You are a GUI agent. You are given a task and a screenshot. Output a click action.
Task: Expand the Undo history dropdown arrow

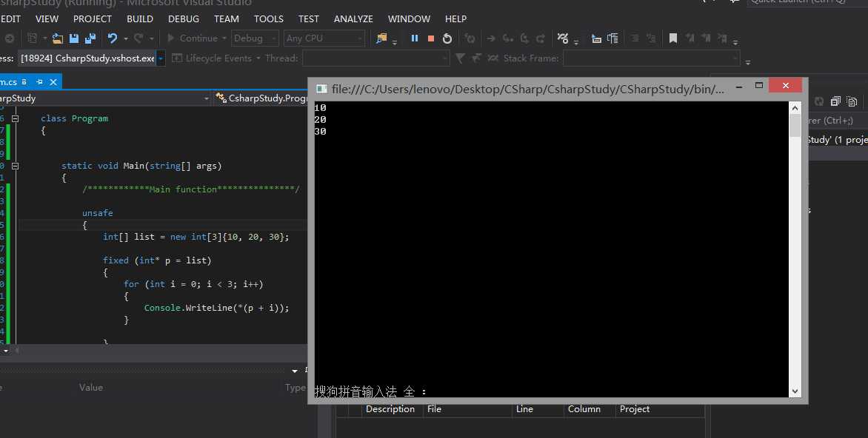[x=126, y=38]
